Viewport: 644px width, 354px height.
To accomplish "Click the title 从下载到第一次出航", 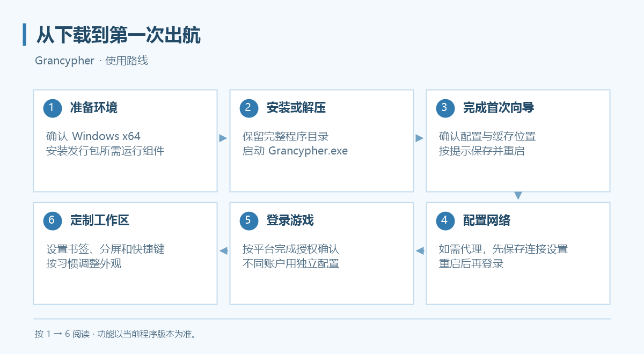I will (119, 35).
